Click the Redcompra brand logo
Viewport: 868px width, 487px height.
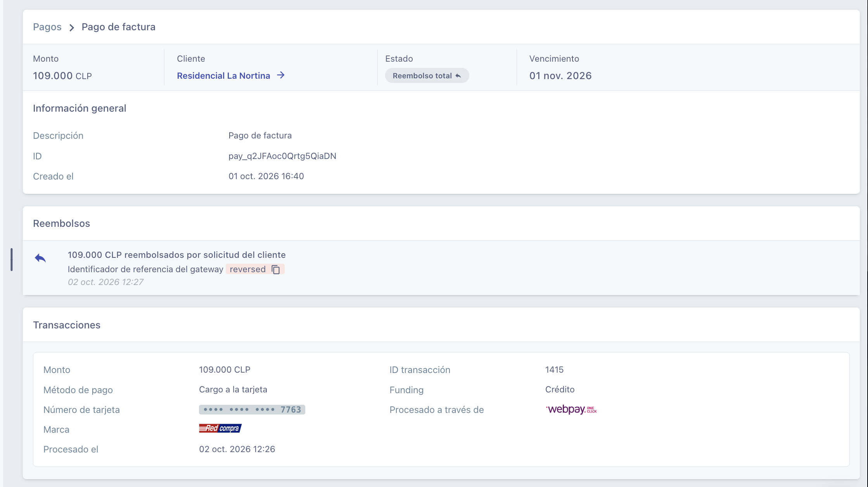pyautogui.click(x=220, y=428)
